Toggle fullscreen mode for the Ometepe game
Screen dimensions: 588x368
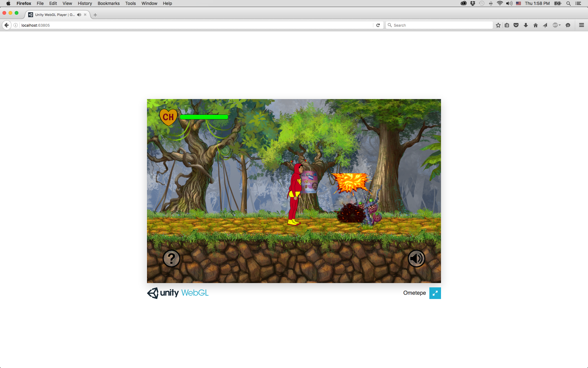435,293
